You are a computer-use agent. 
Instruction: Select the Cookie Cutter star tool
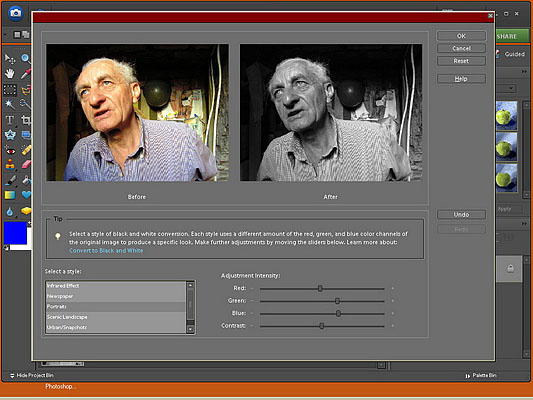coord(10,135)
